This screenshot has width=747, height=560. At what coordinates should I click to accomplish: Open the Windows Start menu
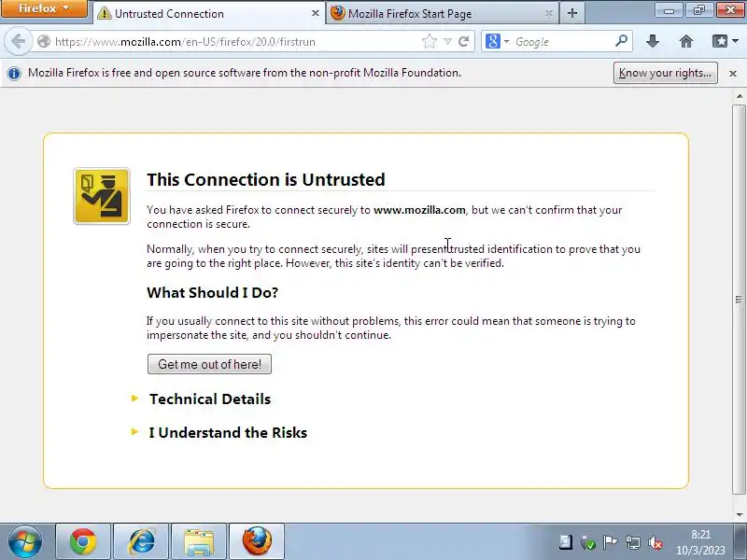coord(25,541)
